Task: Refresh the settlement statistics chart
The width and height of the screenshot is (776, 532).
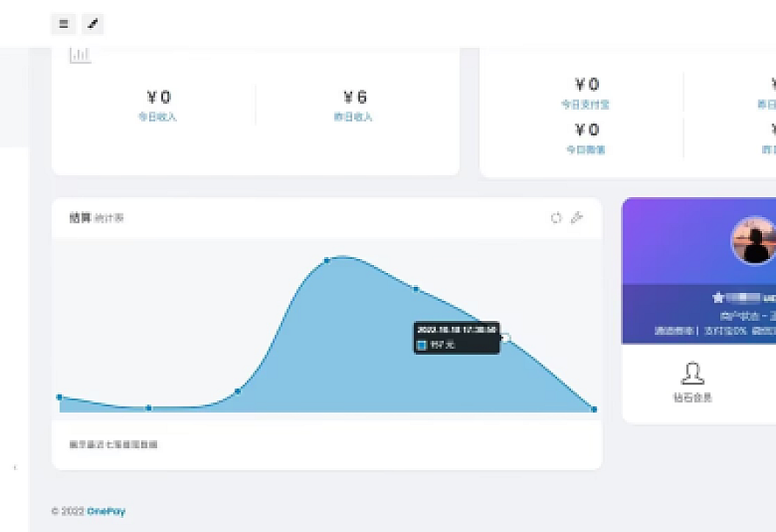Action: tap(556, 218)
